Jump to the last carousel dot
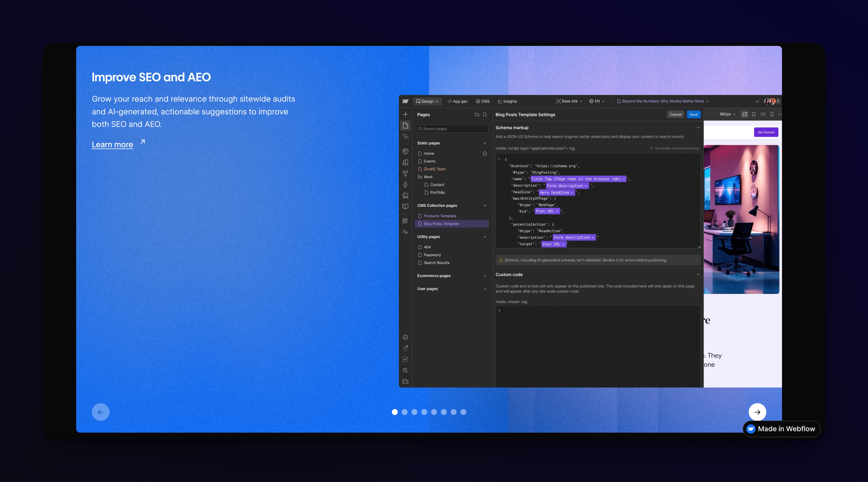The image size is (868, 482). click(x=463, y=412)
